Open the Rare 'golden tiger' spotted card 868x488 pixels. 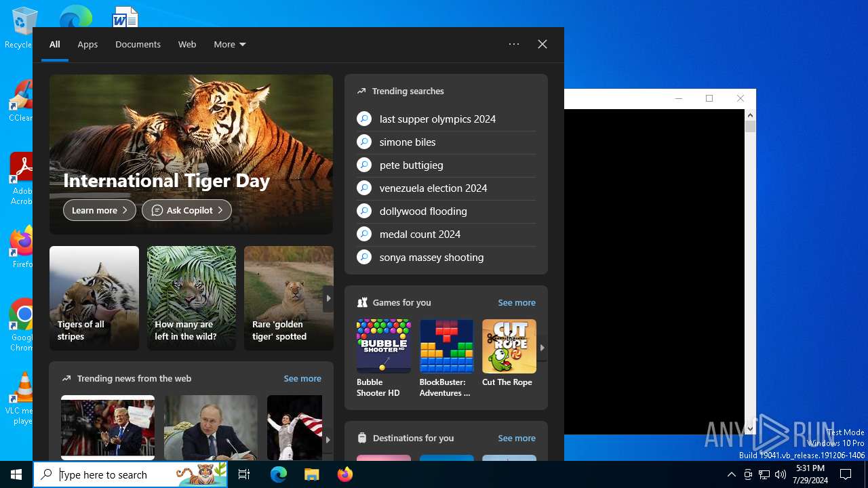tap(289, 298)
